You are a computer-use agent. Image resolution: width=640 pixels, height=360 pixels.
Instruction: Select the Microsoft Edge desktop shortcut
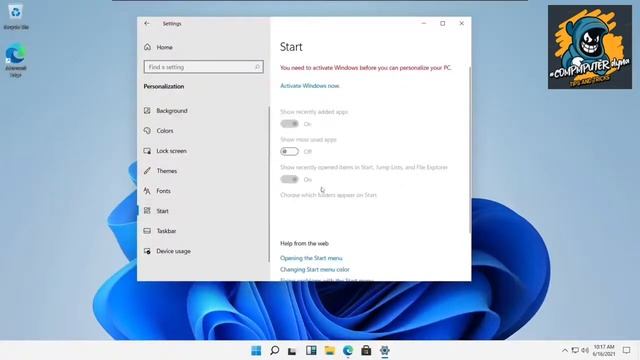(x=16, y=60)
